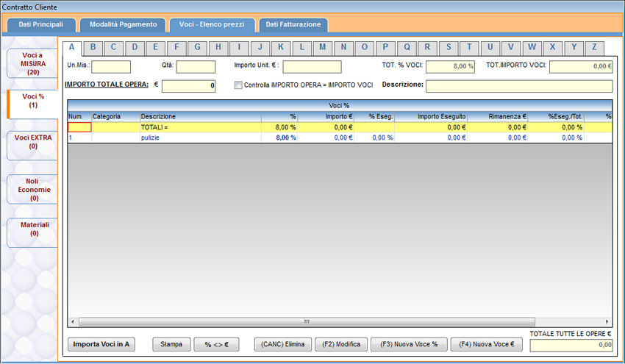The height and width of the screenshot is (364, 625).
Task: Open Noli Economie side tab
Action: click(x=32, y=189)
